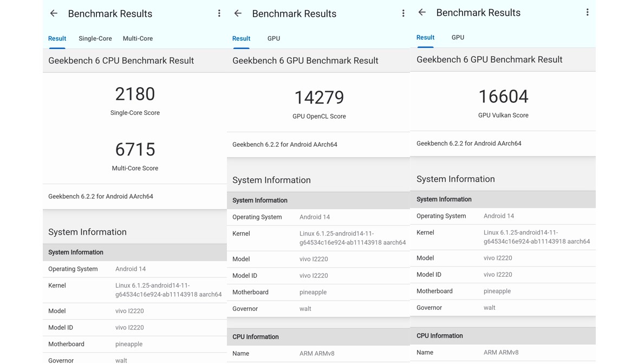Viewport: 638px width, 364px height.
Task: Open three-dot menu in Vulkan benchmark panel
Action: click(x=587, y=12)
